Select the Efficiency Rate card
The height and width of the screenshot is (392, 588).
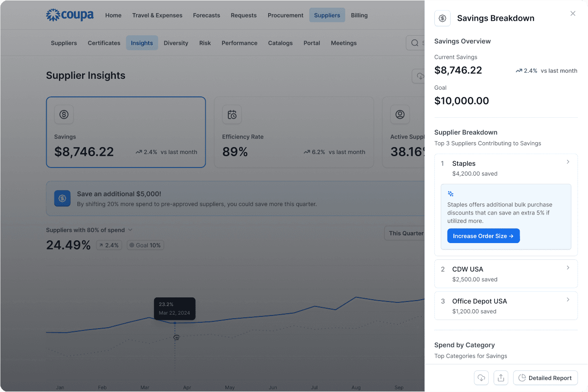point(294,132)
